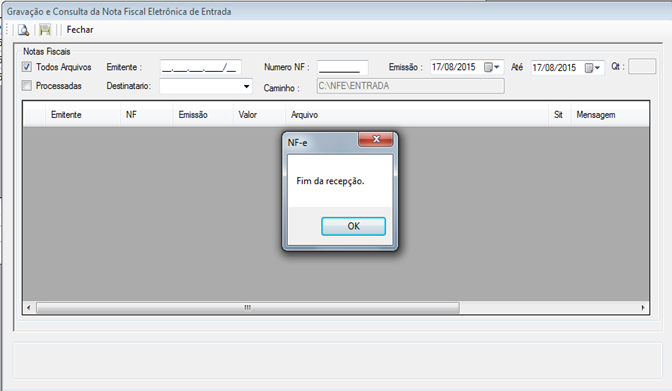Click the search document toolbar icon
Screen dimensions: 672x391
24,30
